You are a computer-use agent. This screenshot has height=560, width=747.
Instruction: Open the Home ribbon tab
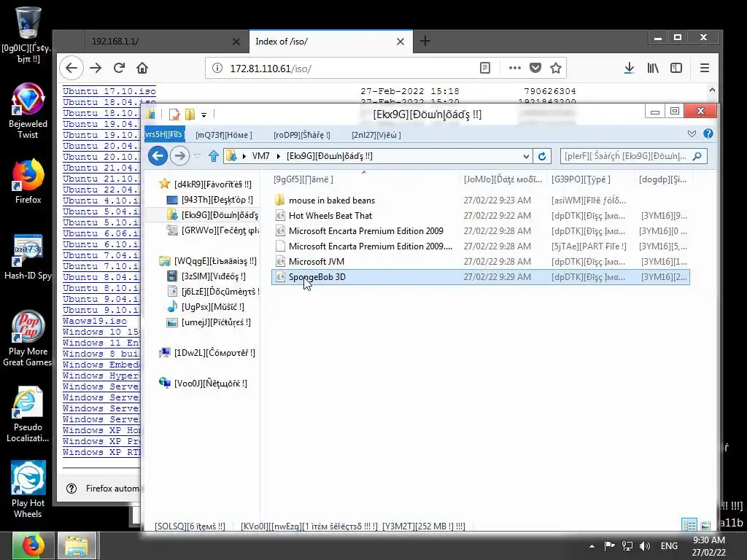pyautogui.click(x=224, y=135)
